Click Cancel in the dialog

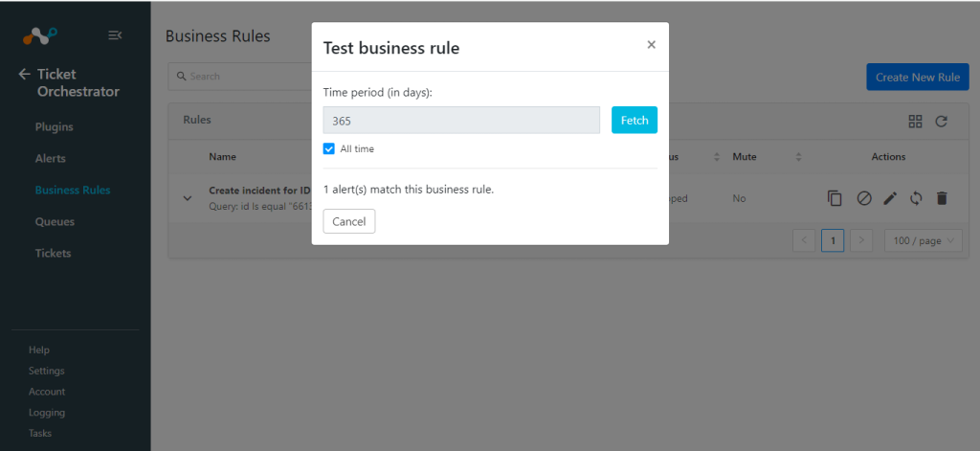[x=349, y=221]
